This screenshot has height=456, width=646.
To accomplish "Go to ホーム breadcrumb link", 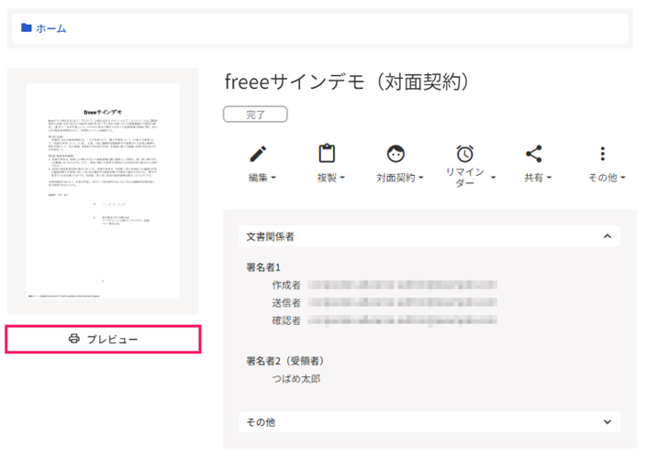I will [x=51, y=28].
